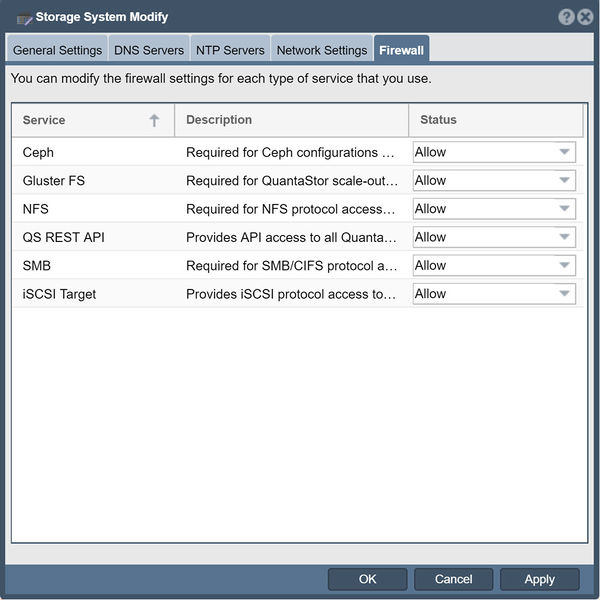Select the Network Settings tab
Screen dimensions: 600x600
[322, 50]
